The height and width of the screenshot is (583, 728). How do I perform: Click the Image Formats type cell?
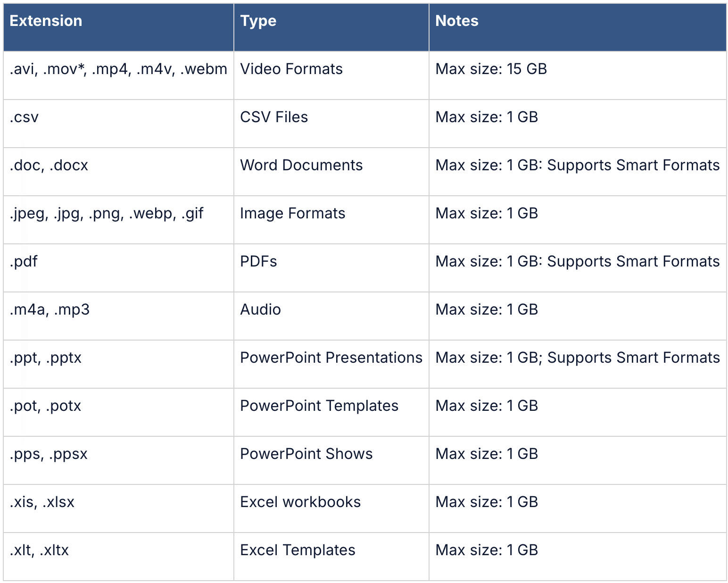tap(292, 214)
